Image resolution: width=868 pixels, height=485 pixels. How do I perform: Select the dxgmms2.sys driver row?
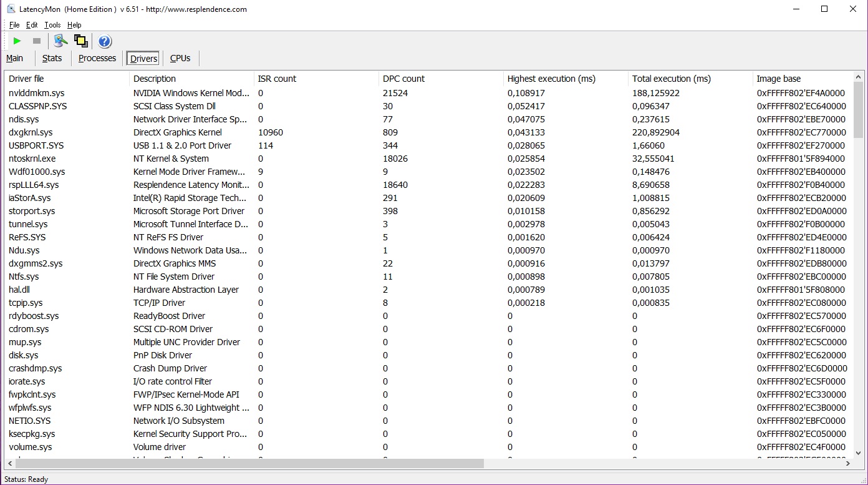click(429, 263)
